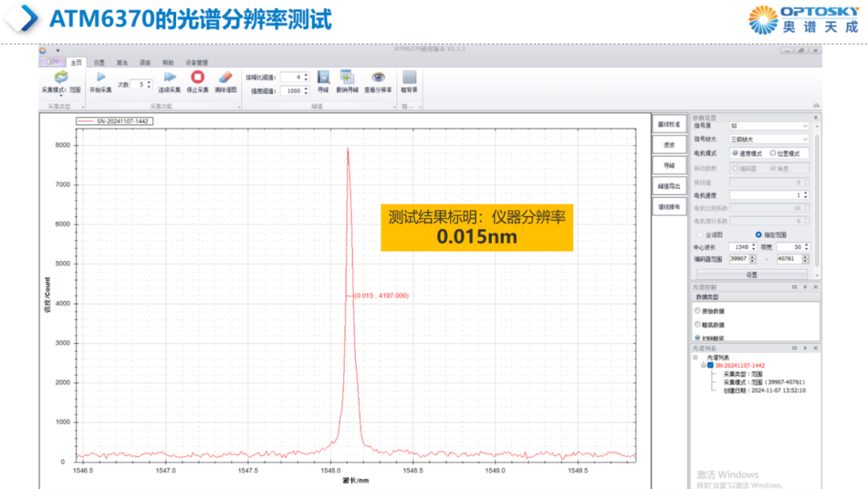Click the 次数 spinner arrows
This screenshot has width=868, height=489.
[149, 84]
